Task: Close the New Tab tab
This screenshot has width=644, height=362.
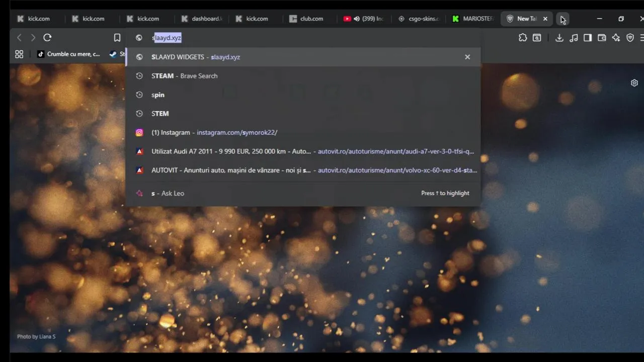Action: [x=545, y=19]
